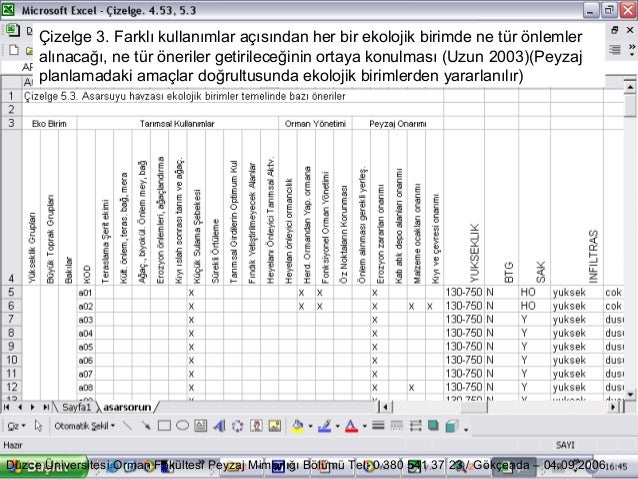Open Shadow Style settings

point(433,426)
